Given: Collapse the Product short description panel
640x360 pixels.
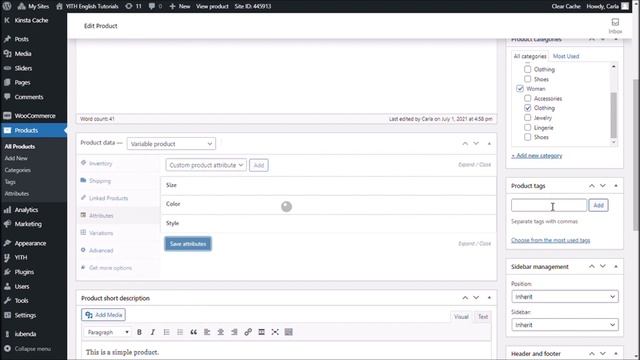Looking at the screenshot, I should (489, 298).
